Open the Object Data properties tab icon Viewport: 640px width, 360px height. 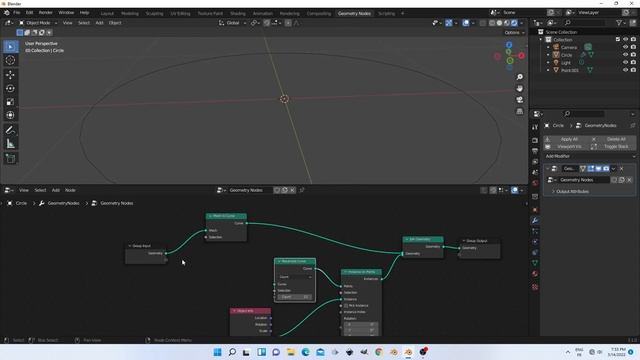[535, 263]
